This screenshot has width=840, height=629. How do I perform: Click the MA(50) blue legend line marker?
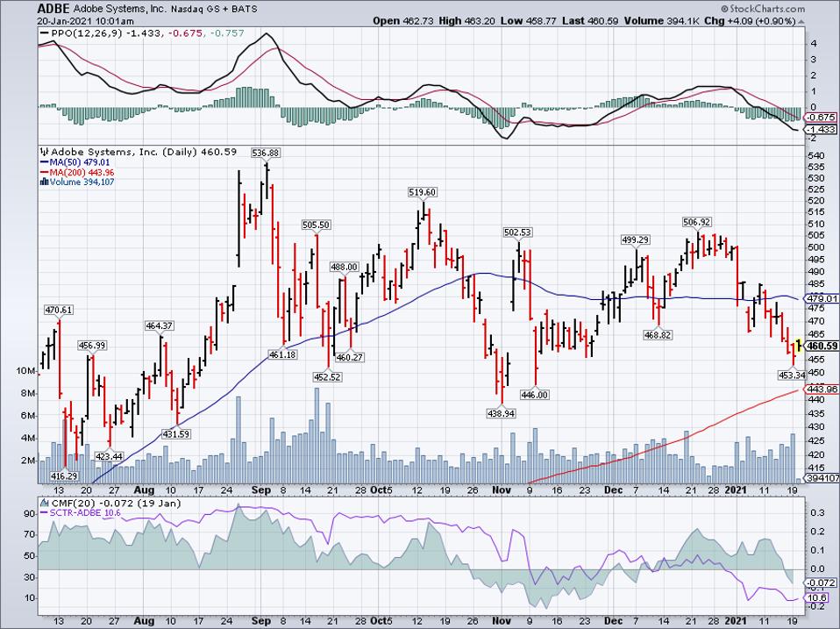click(44, 162)
